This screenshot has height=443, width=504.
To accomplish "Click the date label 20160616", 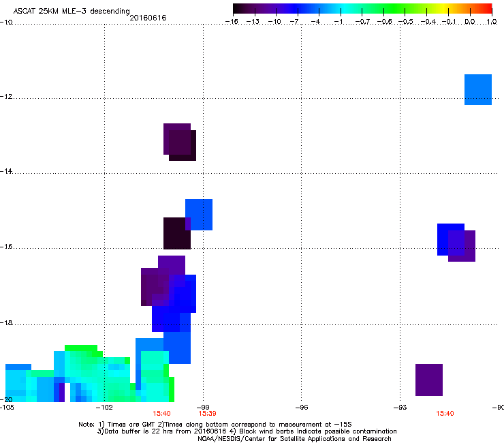I will coord(148,18).
